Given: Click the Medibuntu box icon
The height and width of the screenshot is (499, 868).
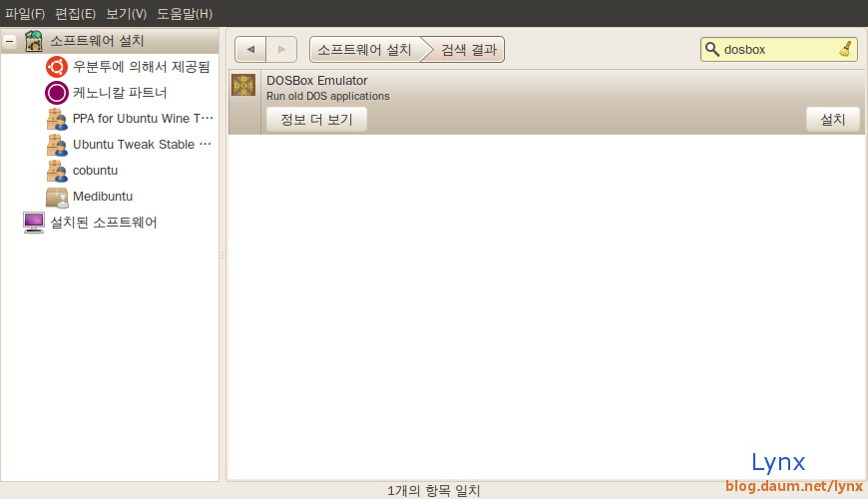Looking at the screenshot, I should 57,197.
